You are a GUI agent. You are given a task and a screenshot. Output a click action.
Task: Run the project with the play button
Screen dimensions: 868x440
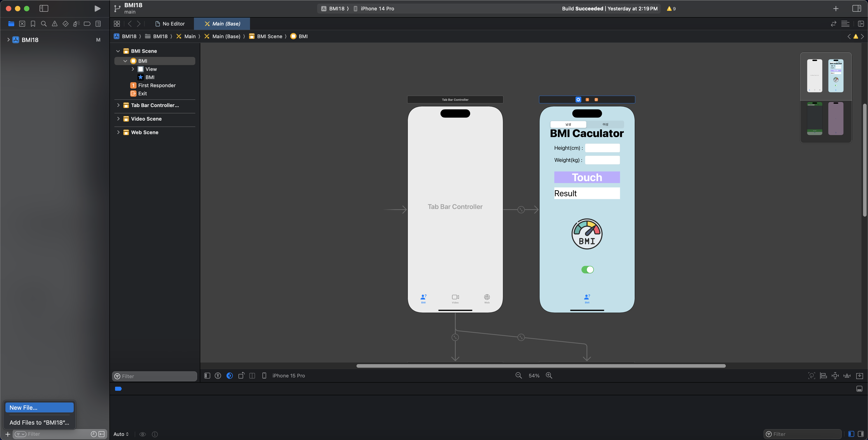[x=97, y=8]
